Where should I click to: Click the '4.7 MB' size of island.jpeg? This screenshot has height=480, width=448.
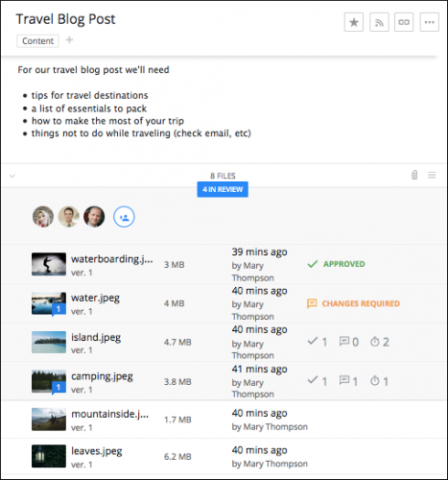[x=177, y=342]
